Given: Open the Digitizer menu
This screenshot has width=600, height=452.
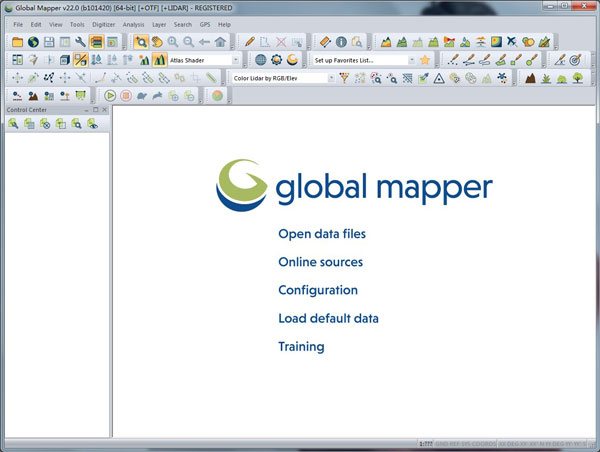Looking at the screenshot, I should [x=103, y=24].
